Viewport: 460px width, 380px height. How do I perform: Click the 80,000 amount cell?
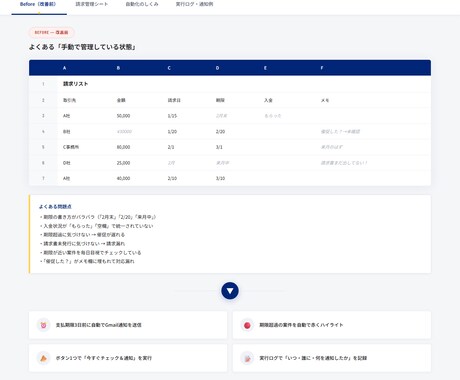(x=123, y=147)
